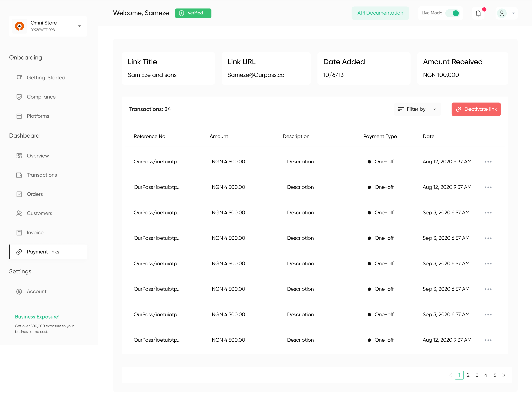Open options menu for fifth table row

click(x=488, y=264)
